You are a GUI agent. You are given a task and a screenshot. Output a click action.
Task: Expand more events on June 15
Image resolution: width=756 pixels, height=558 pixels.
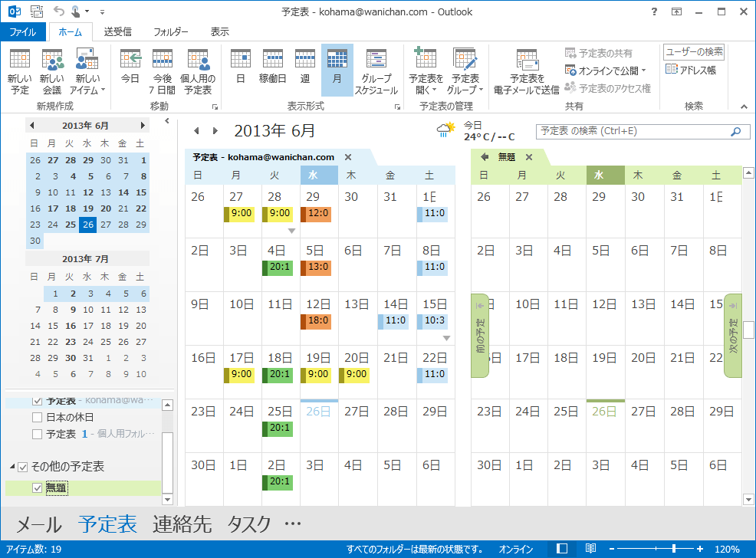(x=446, y=338)
